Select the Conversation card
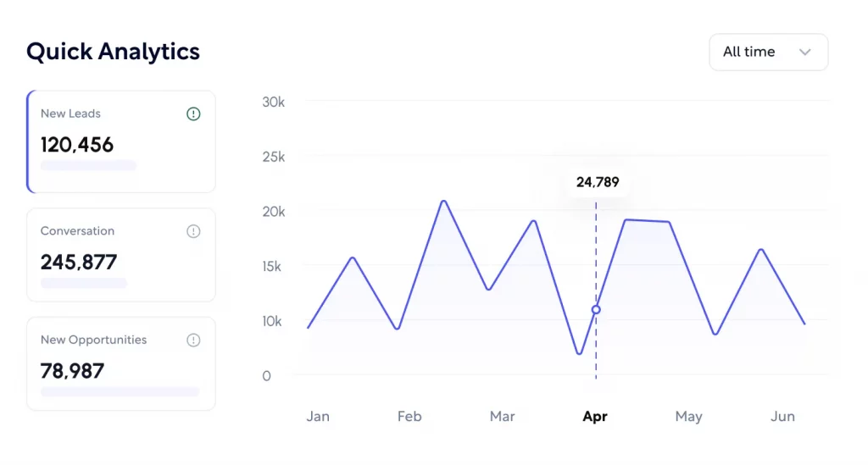The image size is (868, 465). 121,255
